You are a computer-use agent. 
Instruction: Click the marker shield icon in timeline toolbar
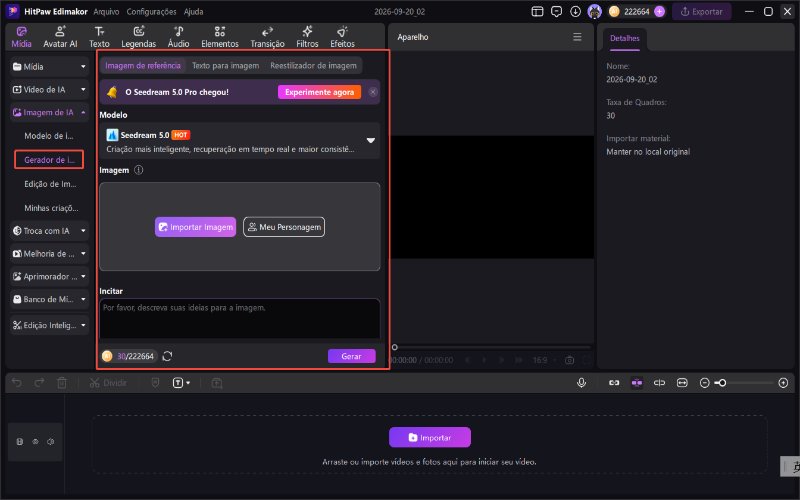pyautogui.click(x=156, y=383)
